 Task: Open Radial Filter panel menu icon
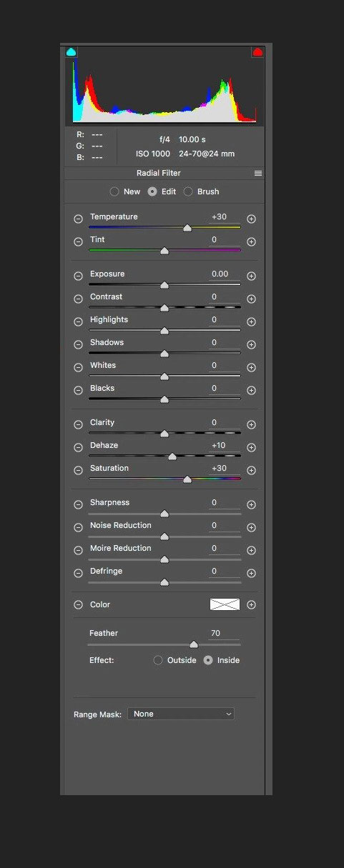[258, 174]
